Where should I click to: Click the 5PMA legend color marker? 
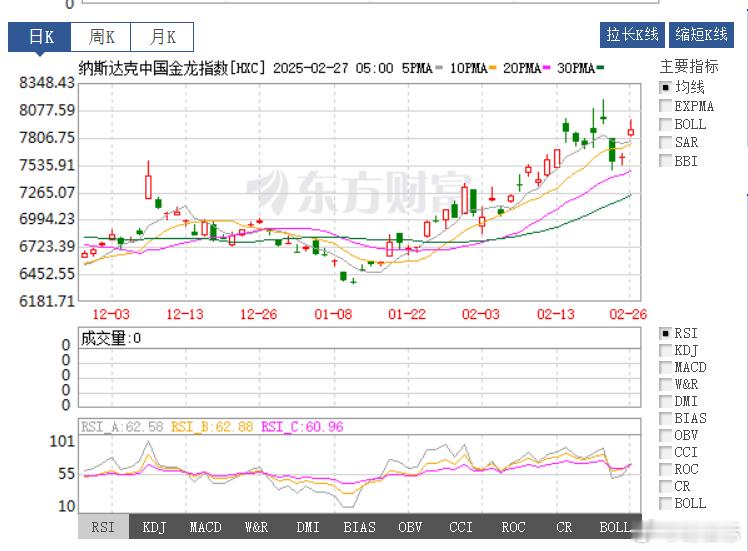439,68
